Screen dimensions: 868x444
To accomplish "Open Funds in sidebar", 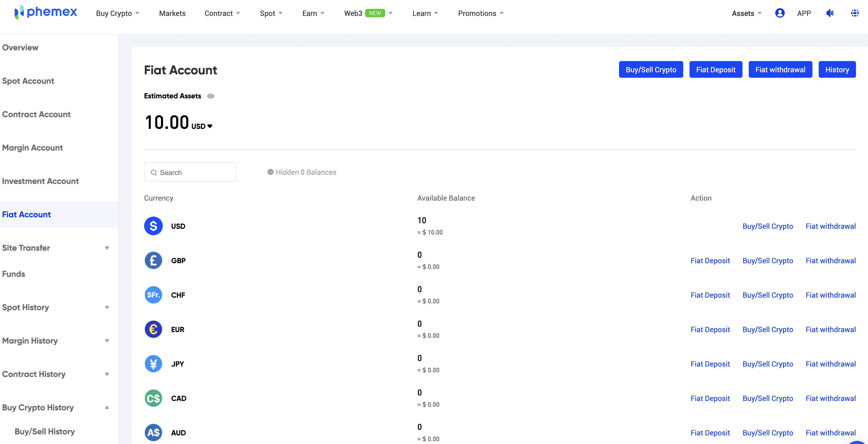I will click(14, 274).
